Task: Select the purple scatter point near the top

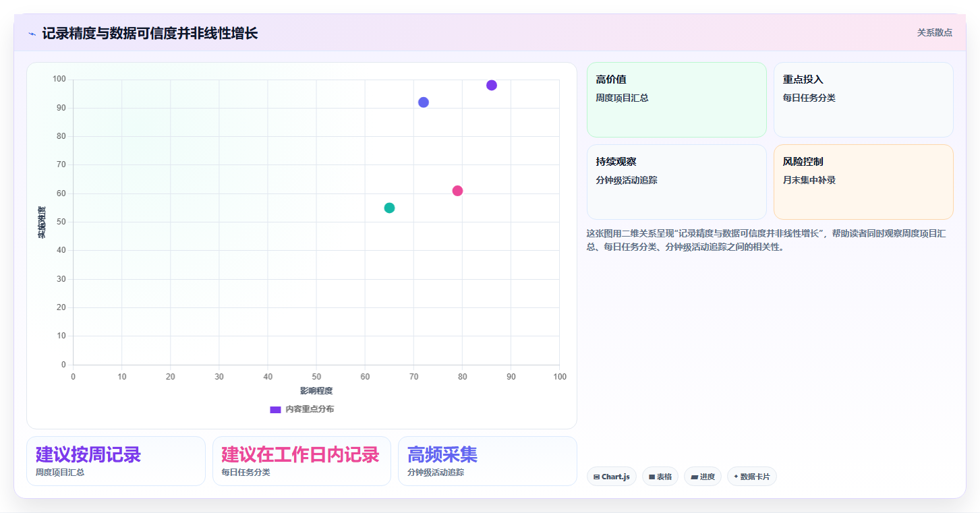Action: tap(492, 85)
